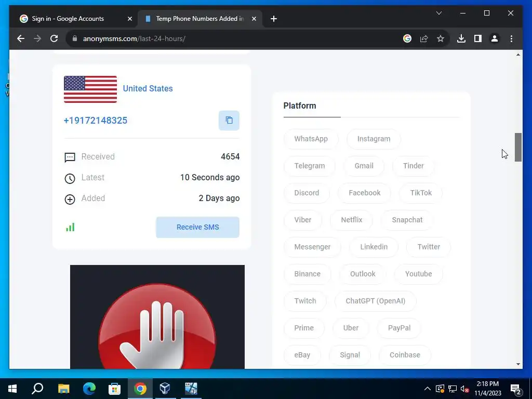Close the Temp Phone Numbers tab
Viewport: 532px width, 399px height.
254,19
